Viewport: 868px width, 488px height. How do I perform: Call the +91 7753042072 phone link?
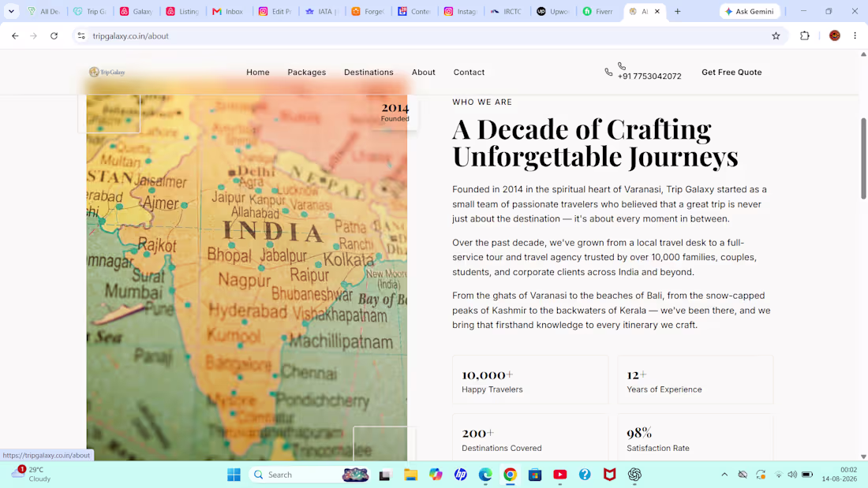(x=649, y=76)
